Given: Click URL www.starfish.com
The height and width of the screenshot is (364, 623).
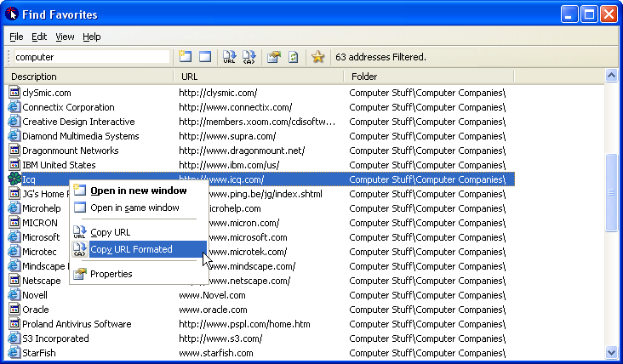Looking at the screenshot, I should tap(215, 353).
